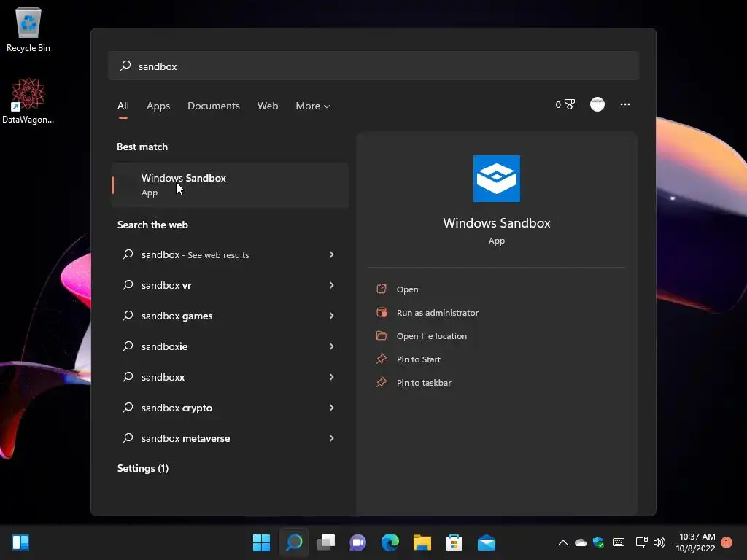Click the touch keyboard tray icon
The image size is (747, 560).
[x=619, y=542]
